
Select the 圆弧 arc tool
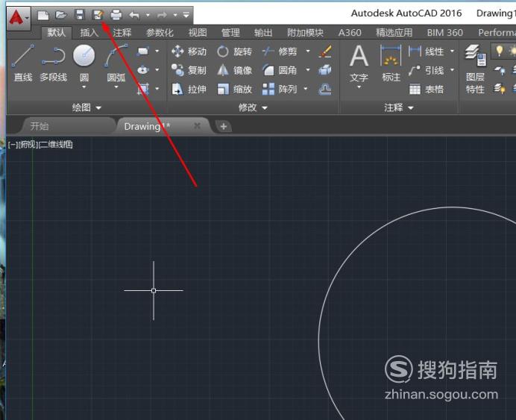pos(116,62)
